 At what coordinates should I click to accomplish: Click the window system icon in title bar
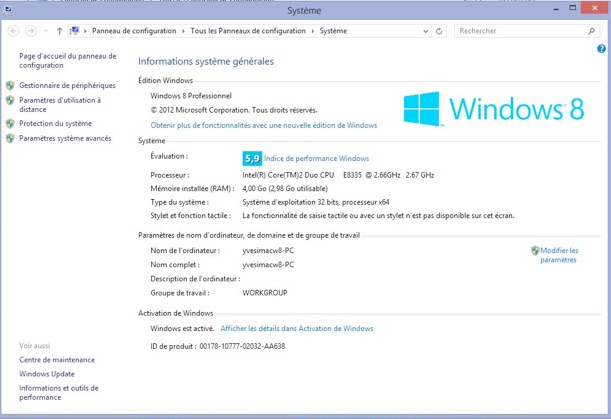7,10
